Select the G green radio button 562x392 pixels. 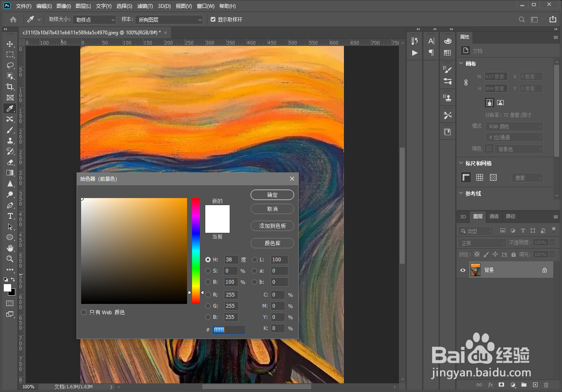(208, 306)
